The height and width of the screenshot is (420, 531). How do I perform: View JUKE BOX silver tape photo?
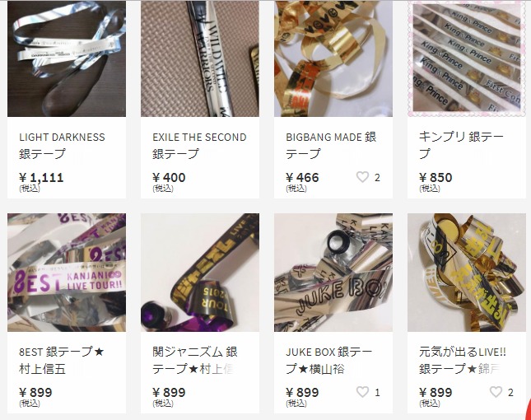click(x=333, y=273)
